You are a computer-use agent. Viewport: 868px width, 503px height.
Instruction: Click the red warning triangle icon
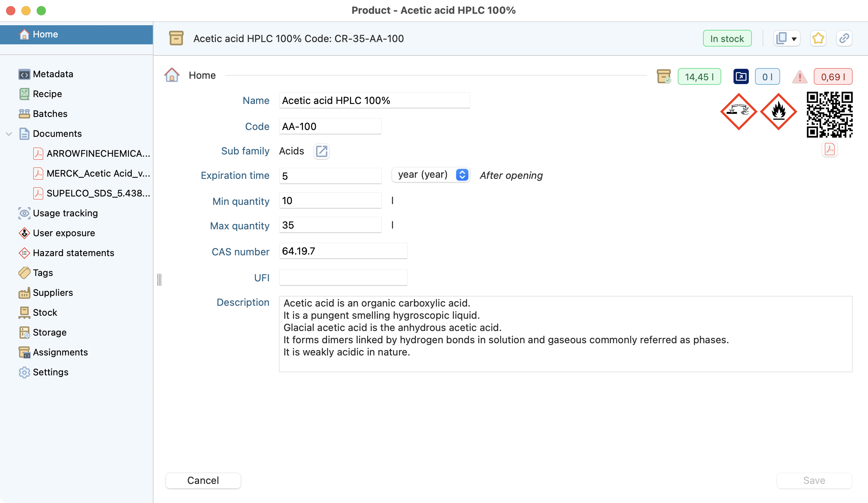click(x=800, y=77)
